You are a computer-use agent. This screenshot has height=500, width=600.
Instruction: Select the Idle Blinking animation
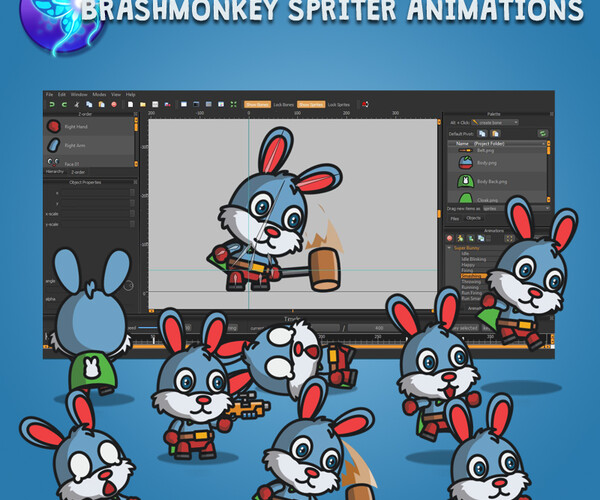474,259
